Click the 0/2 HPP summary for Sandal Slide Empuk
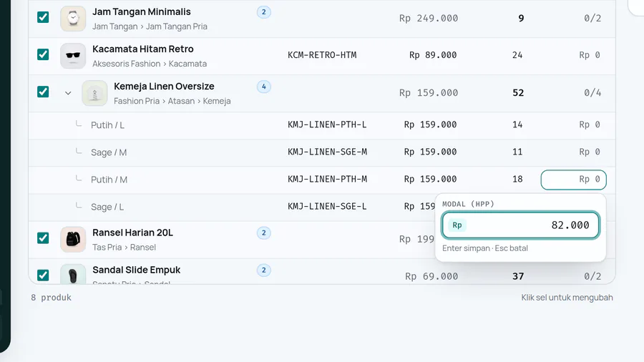The width and height of the screenshot is (644, 362). [x=592, y=276]
